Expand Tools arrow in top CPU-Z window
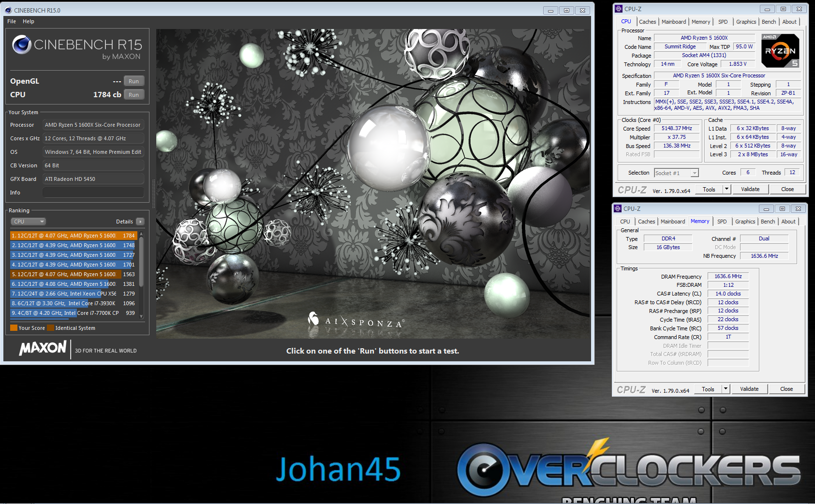The image size is (815, 504). tap(726, 189)
